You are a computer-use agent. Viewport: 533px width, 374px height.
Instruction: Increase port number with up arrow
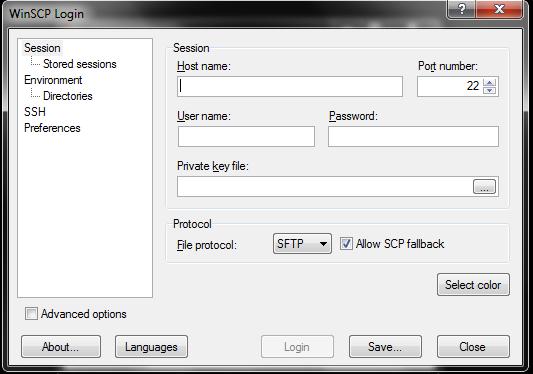[x=489, y=82]
